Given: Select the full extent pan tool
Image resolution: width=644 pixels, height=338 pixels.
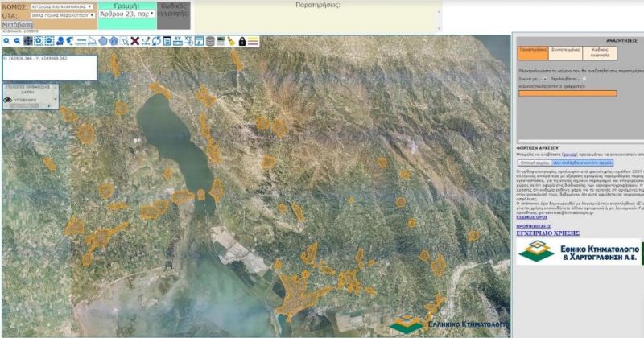Looking at the screenshot, I should click(28, 41).
